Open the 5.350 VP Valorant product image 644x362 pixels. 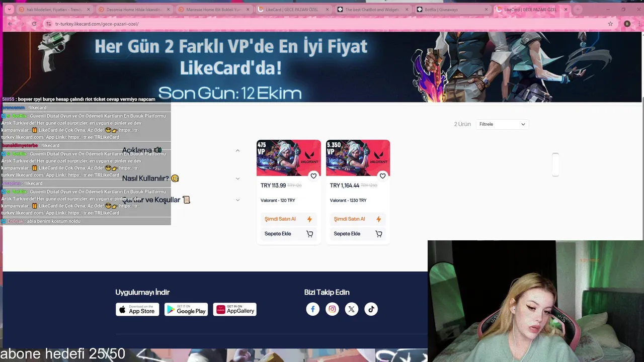358,158
